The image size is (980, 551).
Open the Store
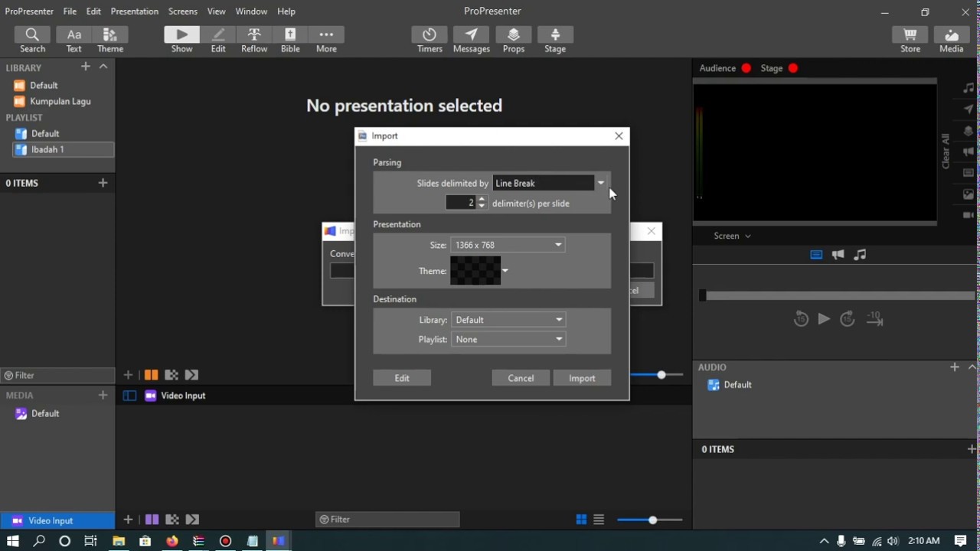point(910,40)
